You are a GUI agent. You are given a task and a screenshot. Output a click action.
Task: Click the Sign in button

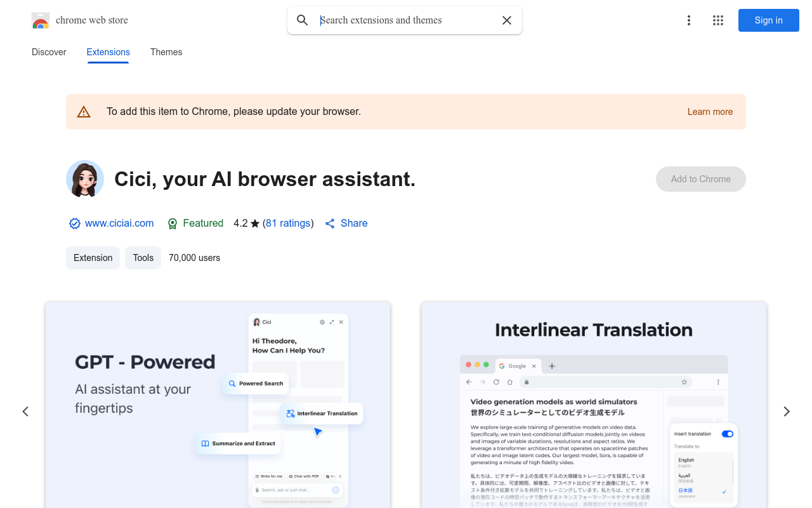(769, 20)
